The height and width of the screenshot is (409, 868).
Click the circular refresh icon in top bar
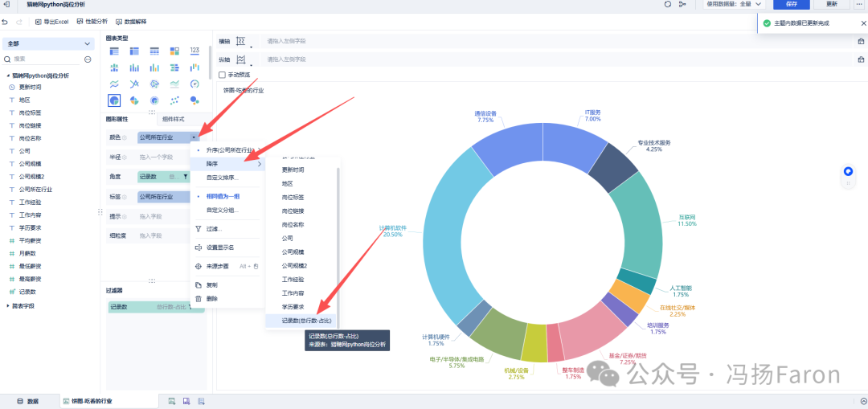click(667, 4)
